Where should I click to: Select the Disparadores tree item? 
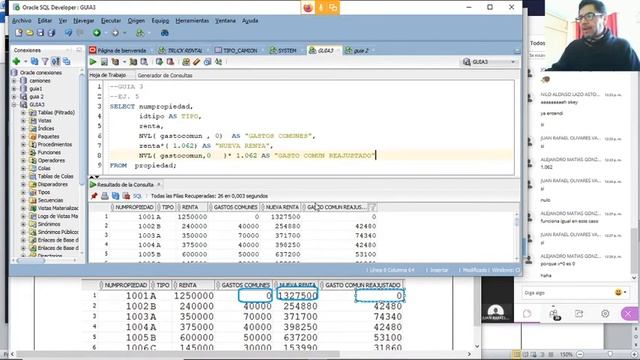(x=53, y=184)
